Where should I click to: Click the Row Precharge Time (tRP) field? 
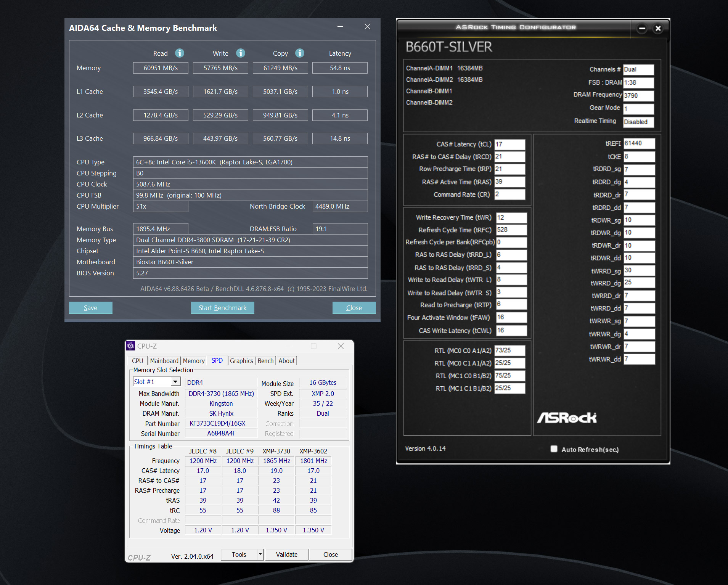tap(510, 169)
